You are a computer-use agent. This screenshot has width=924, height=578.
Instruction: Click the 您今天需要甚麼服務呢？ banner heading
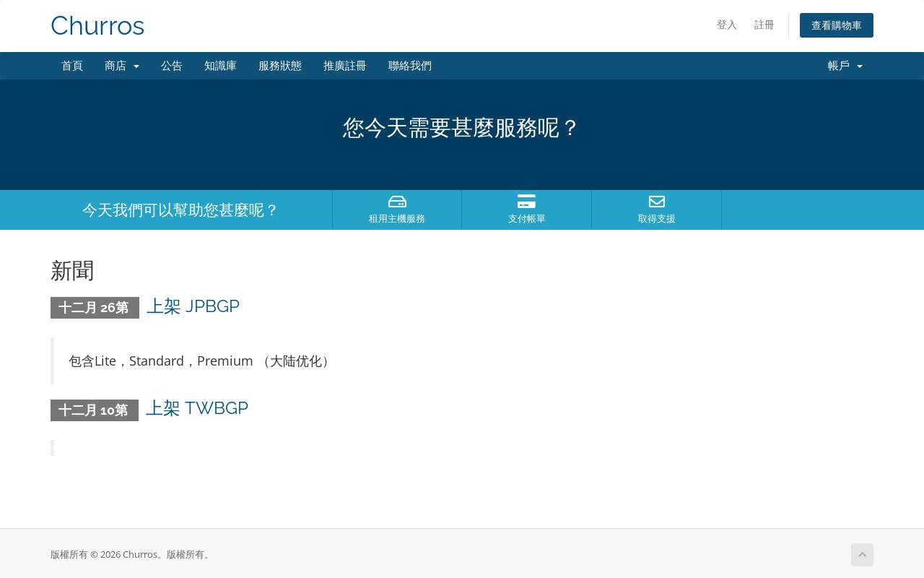[x=462, y=128]
